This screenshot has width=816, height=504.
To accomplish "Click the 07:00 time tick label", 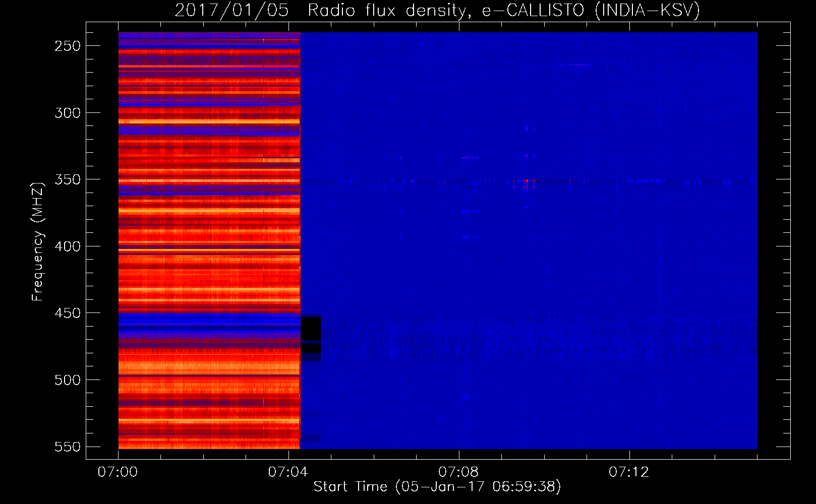I will [118, 472].
